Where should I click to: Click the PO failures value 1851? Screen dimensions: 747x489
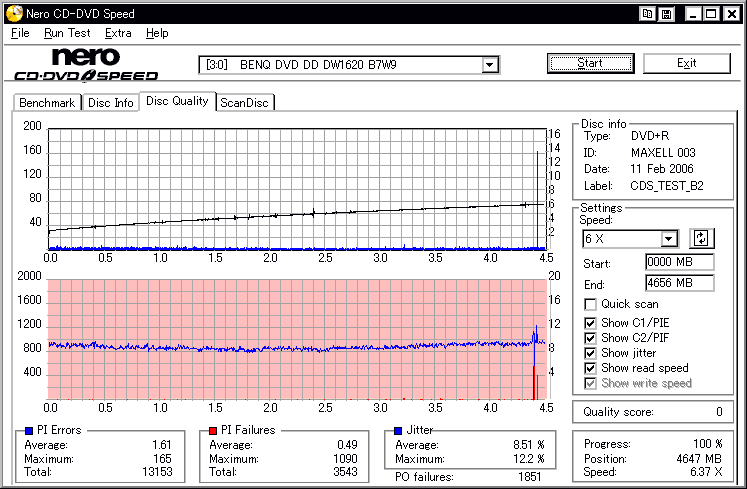click(529, 477)
